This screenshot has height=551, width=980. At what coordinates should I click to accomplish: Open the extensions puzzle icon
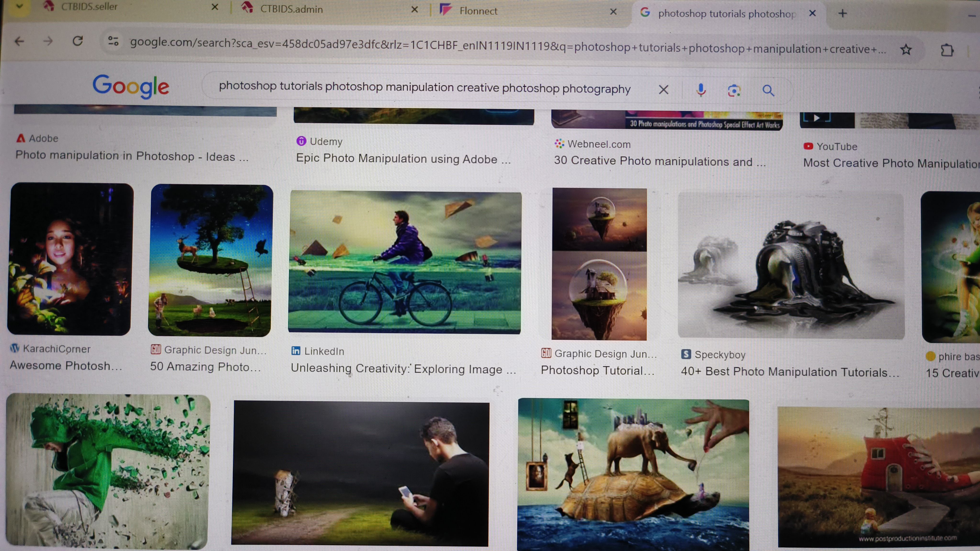pyautogui.click(x=947, y=50)
